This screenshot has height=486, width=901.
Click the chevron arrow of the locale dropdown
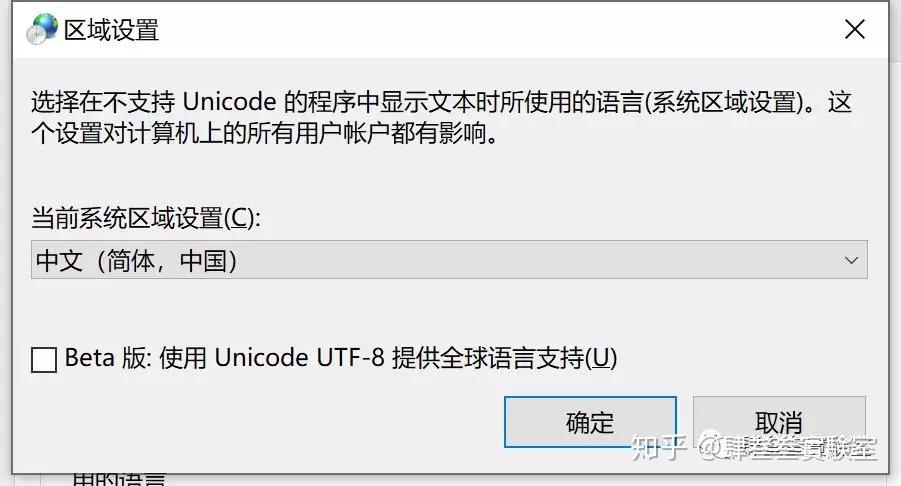point(851,260)
